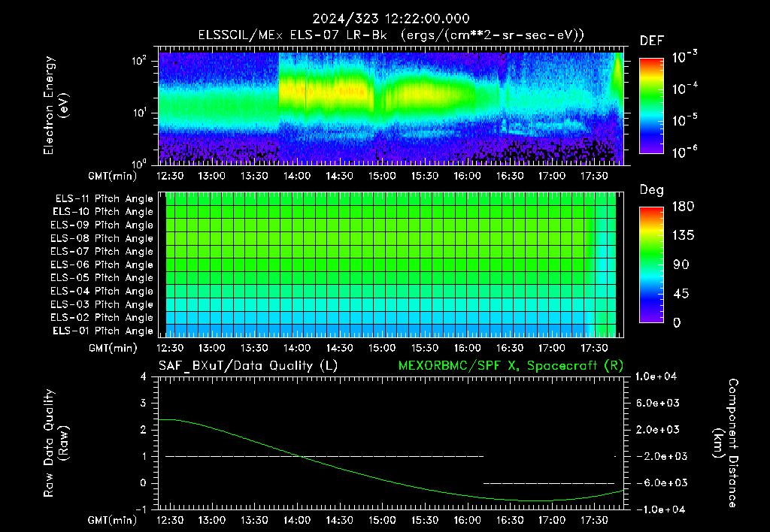Click the 15:00 tick on bottom plot time axis
Viewport: 770px width, 532px height.
[x=381, y=520]
